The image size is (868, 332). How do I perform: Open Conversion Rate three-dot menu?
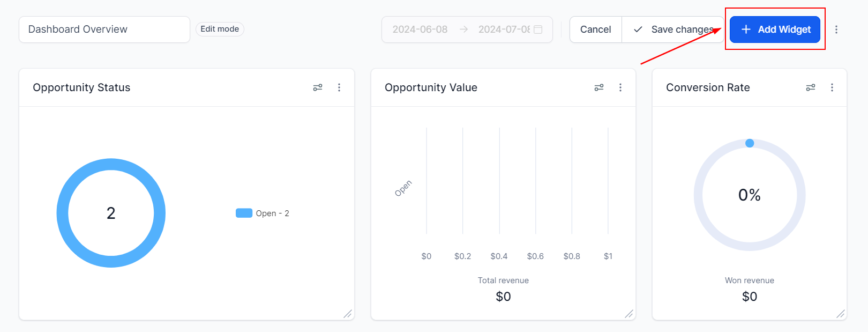[x=832, y=87]
